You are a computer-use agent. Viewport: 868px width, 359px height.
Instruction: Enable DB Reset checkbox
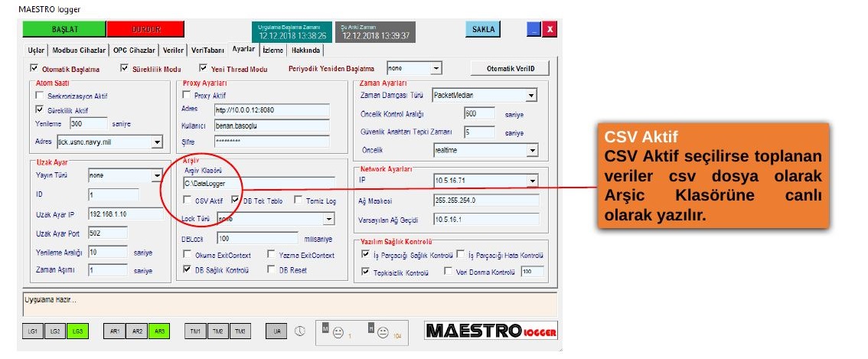pyautogui.click(x=271, y=269)
